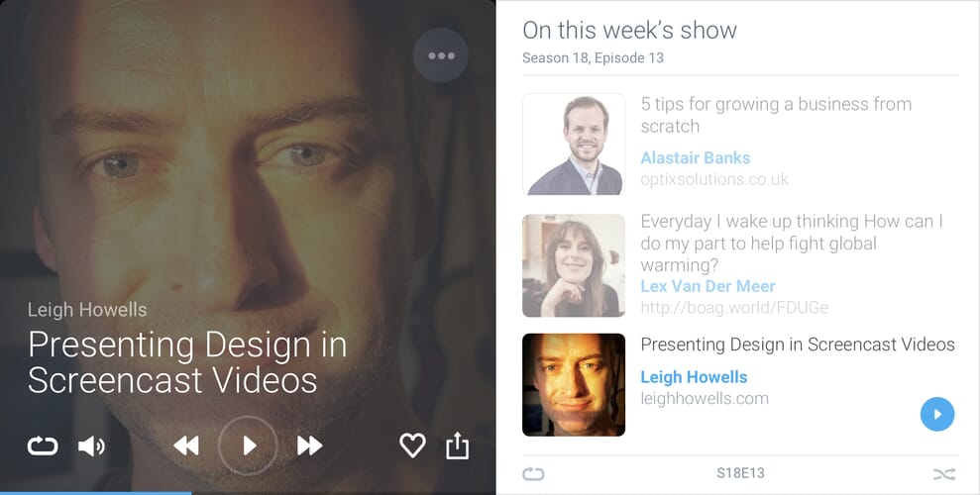This screenshot has height=495, width=980.
Task: Select Alastair Banks portrait thumbnail
Action: coord(574,145)
